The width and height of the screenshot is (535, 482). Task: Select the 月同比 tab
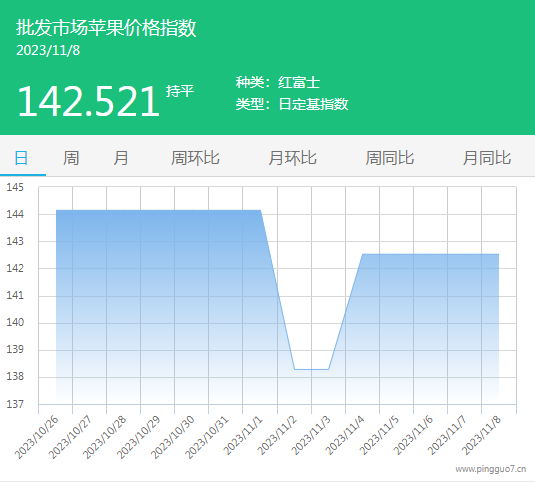487,158
